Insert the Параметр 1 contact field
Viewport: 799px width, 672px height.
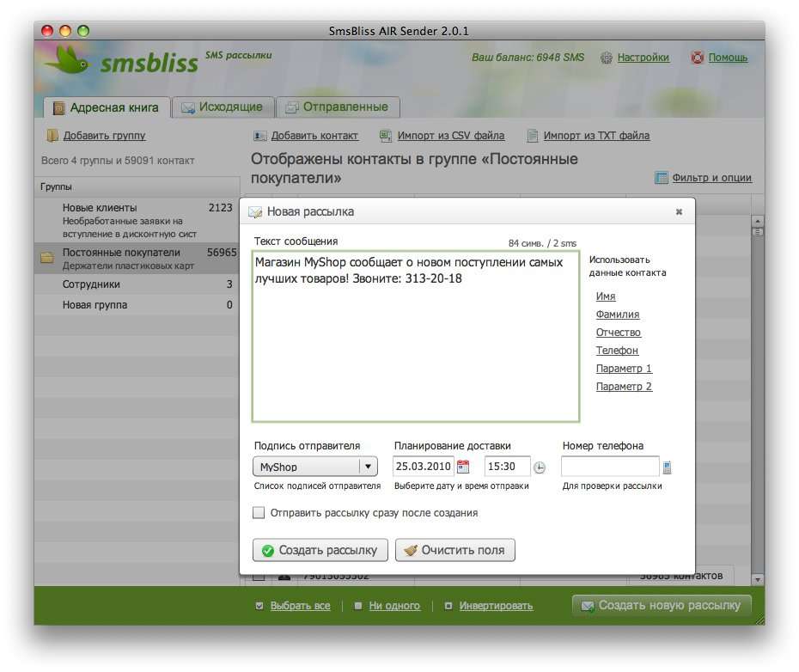pos(625,368)
